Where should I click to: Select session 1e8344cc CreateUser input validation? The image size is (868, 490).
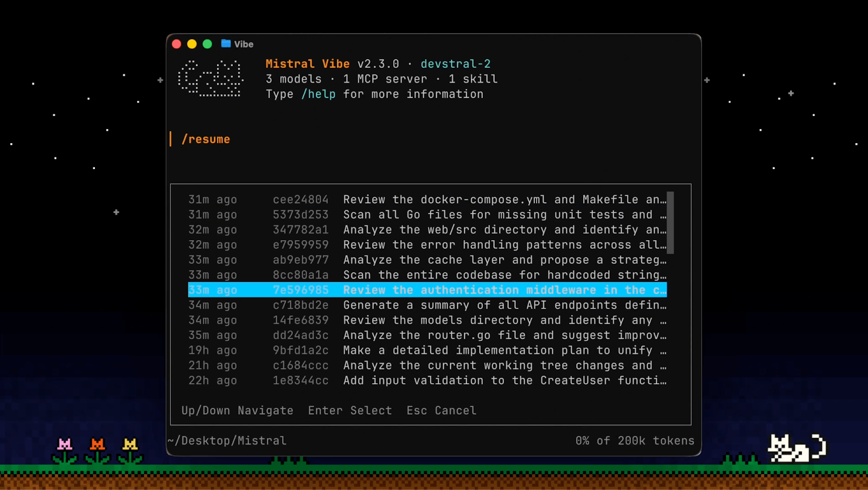(x=427, y=381)
